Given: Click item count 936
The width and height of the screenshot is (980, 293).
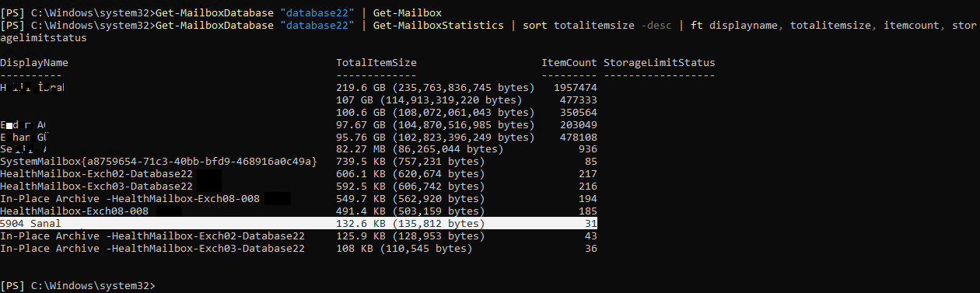Looking at the screenshot, I should click(x=588, y=149).
